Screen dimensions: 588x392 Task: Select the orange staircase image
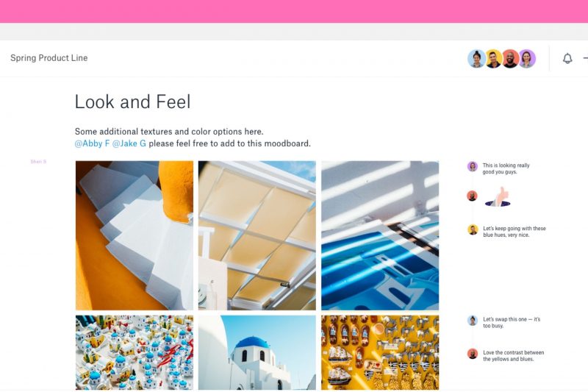135,235
